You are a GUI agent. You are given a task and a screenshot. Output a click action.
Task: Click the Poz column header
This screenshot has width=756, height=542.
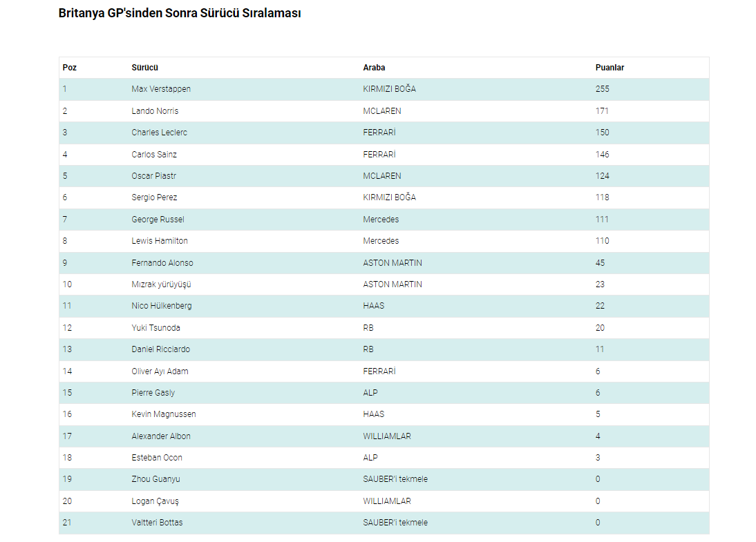pyautogui.click(x=70, y=68)
